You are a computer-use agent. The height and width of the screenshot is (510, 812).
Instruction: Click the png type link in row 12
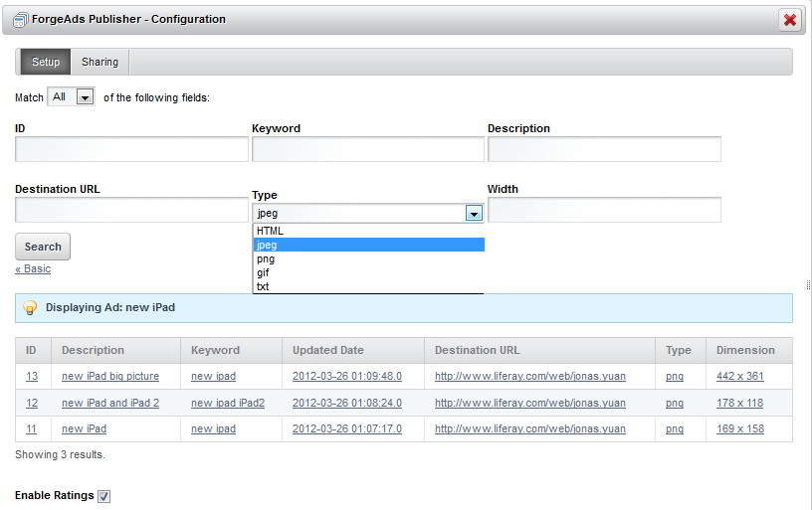point(675,404)
